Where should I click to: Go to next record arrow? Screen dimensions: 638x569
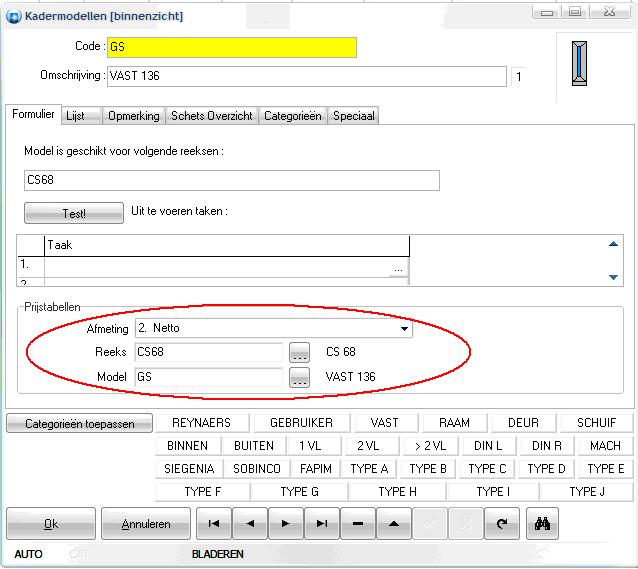pos(286,523)
